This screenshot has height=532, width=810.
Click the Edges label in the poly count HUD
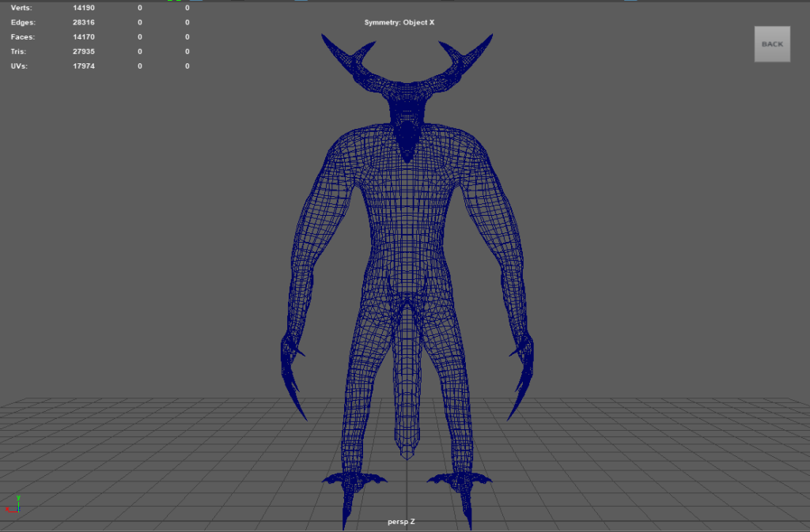click(24, 22)
